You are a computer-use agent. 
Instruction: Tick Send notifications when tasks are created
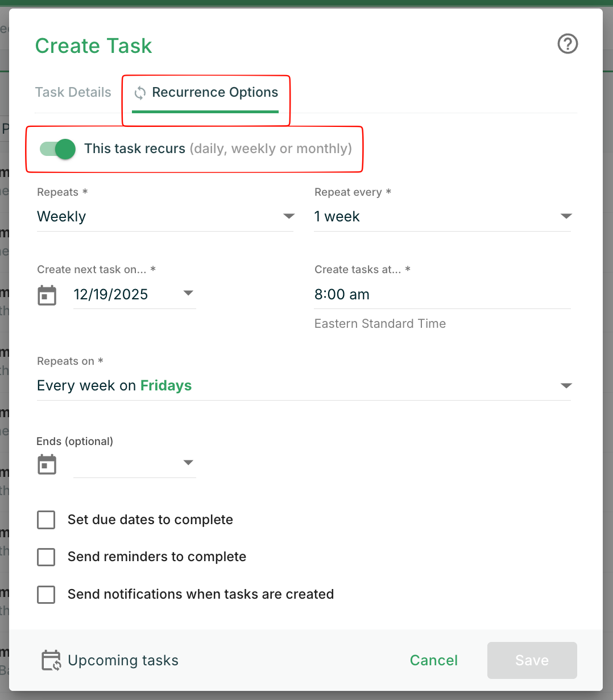46,594
